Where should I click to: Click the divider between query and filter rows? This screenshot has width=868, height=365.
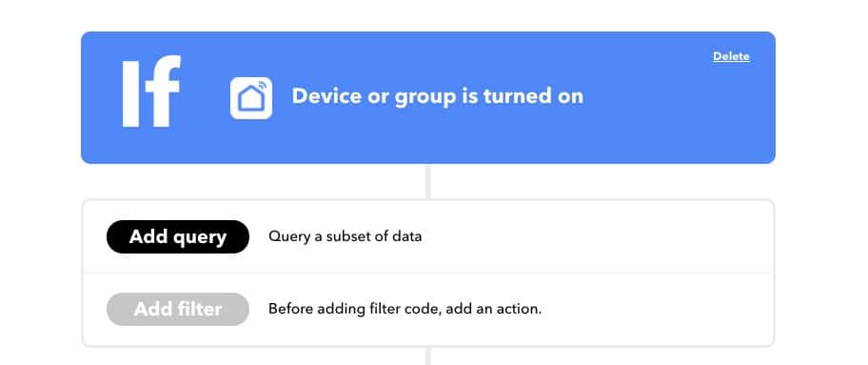pyautogui.click(x=426, y=273)
